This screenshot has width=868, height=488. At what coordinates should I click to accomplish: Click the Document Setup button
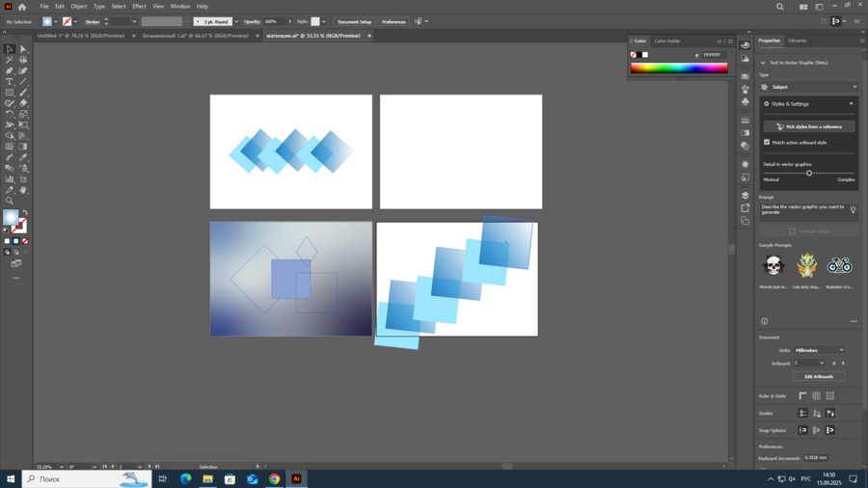[354, 21]
